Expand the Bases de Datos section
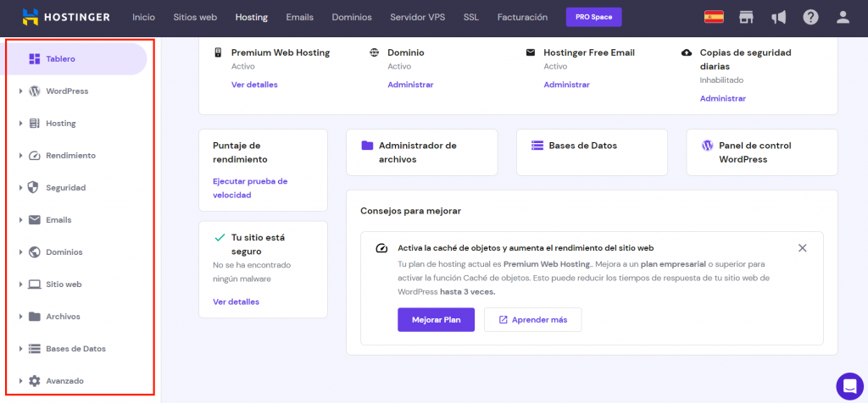 click(75, 349)
